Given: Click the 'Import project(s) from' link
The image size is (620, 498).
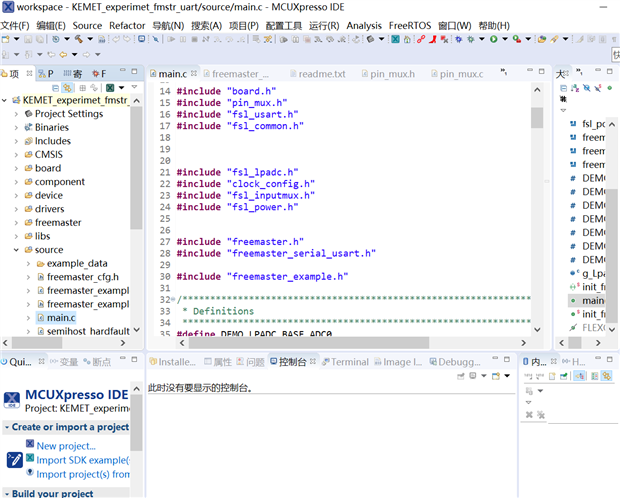Looking at the screenshot, I should [83, 474].
